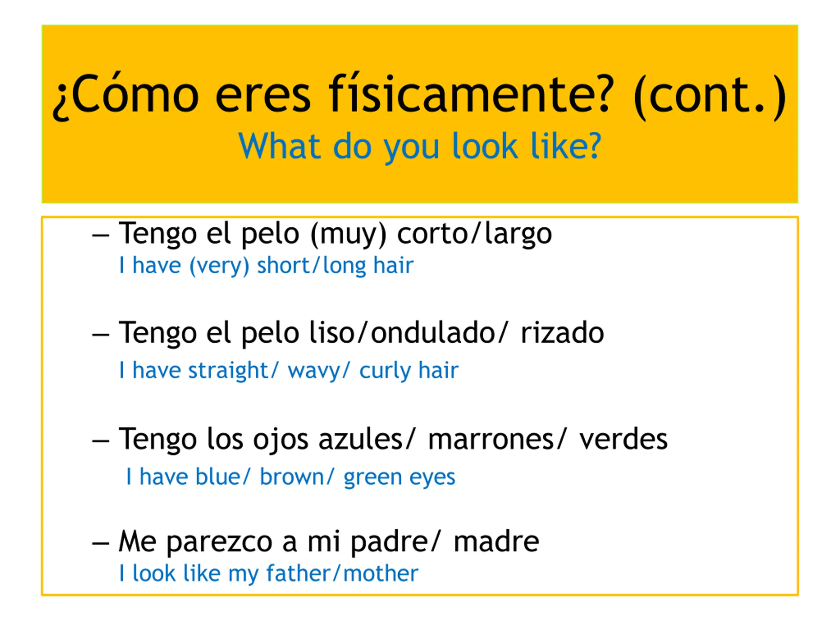Viewport: 840px width, 630px height.
Task: Click the dash bullet before 'Tengo el pelo liso'
Action: click(101, 335)
